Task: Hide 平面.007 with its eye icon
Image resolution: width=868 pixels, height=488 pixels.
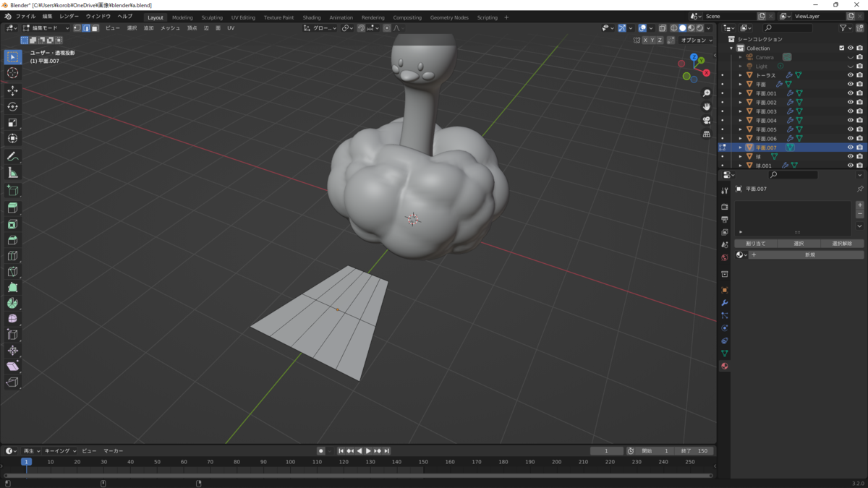Action: pyautogui.click(x=851, y=147)
